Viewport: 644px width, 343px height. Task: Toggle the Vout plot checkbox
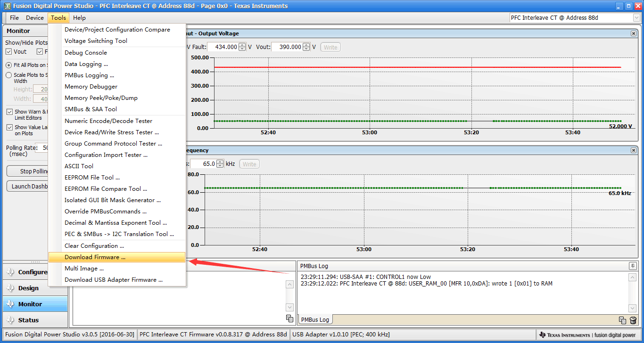pyautogui.click(x=8, y=52)
